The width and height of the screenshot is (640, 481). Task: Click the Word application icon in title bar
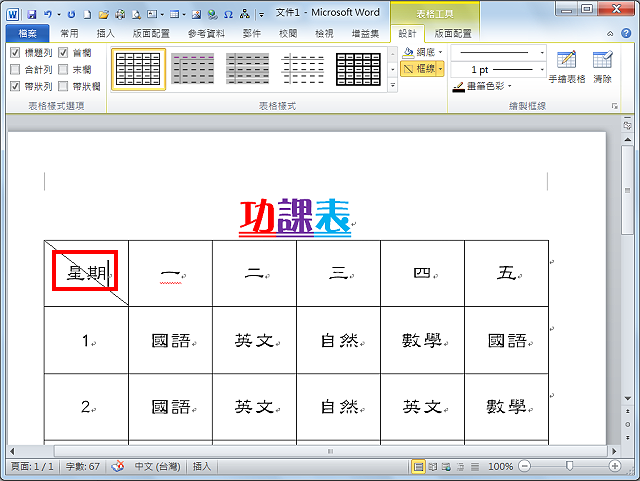(13, 15)
